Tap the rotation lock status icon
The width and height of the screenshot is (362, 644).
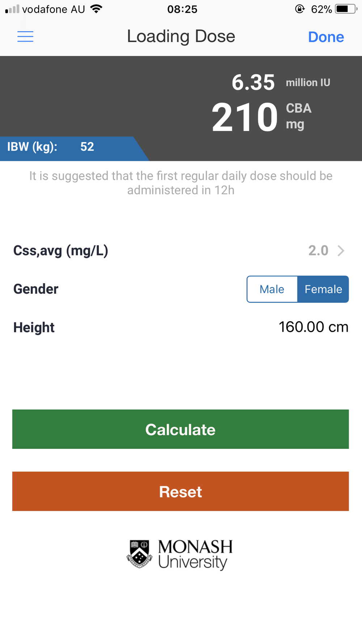(x=300, y=9)
